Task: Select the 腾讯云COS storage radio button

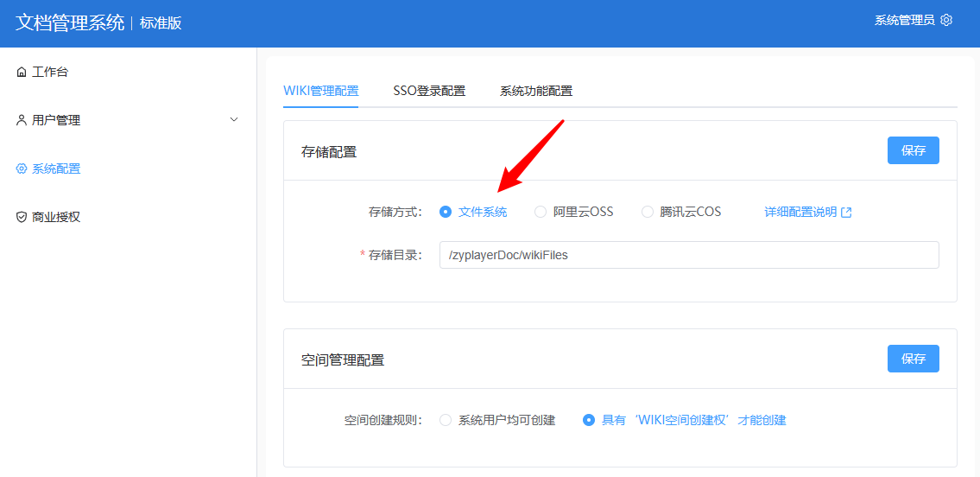Action: click(648, 212)
